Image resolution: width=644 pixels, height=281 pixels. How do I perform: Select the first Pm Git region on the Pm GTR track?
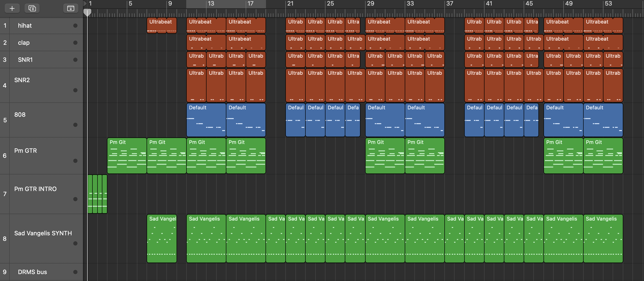click(x=127, y=155)
